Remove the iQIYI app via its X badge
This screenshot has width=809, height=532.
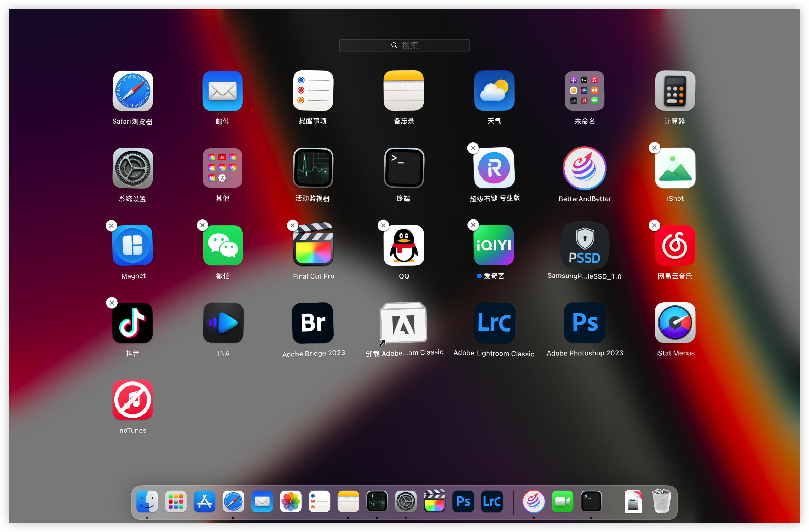[x=473, y=225]
